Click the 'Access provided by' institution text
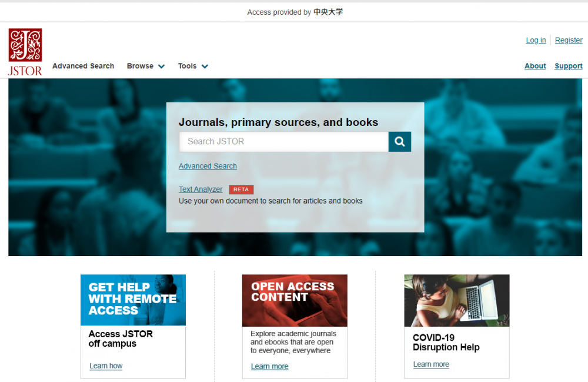588x382 pixels. 295,12
